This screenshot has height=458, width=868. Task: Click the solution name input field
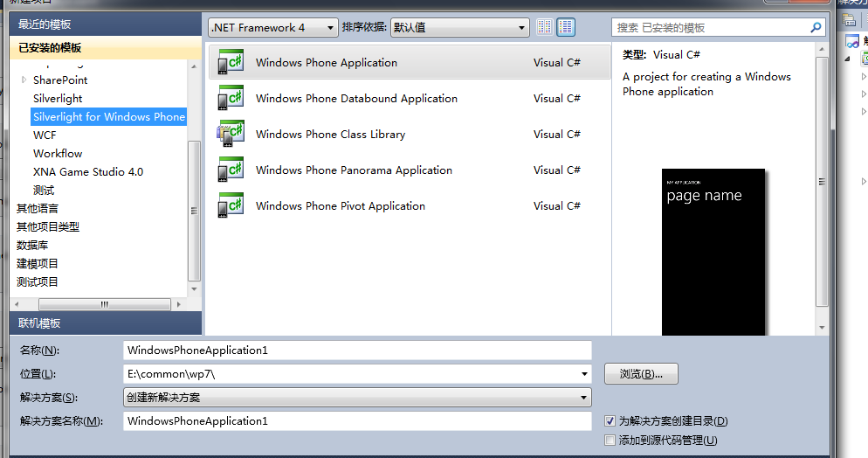tap(357, 421)
